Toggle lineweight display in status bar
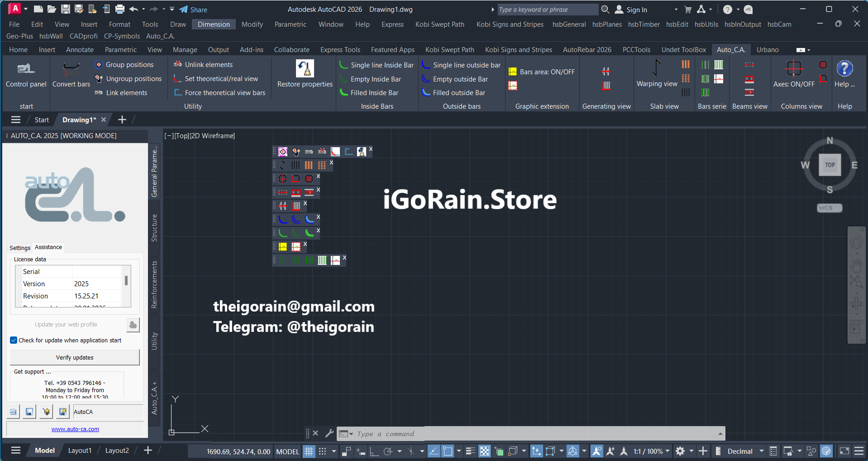The width and height of the screenshot is (868, 461). tap(471, 451)
